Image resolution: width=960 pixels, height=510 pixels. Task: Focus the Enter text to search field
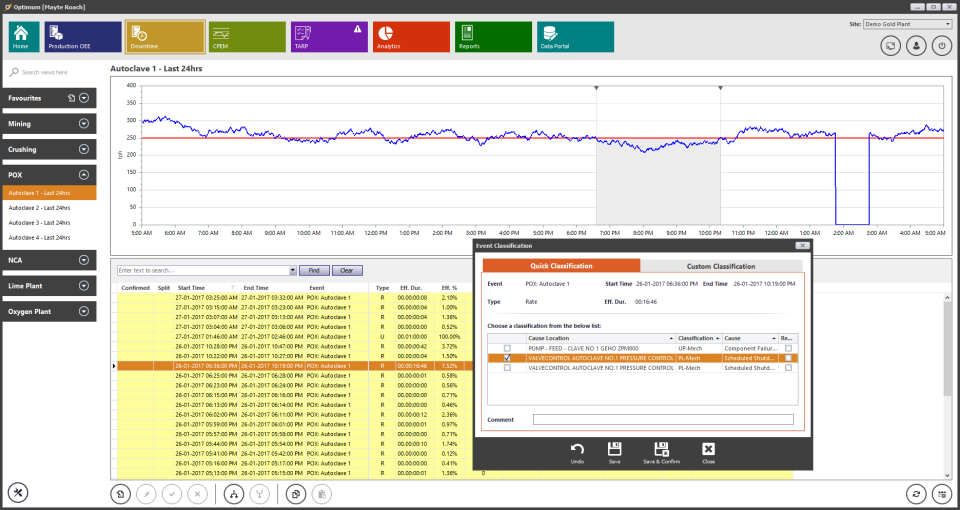tap(203, 270)
